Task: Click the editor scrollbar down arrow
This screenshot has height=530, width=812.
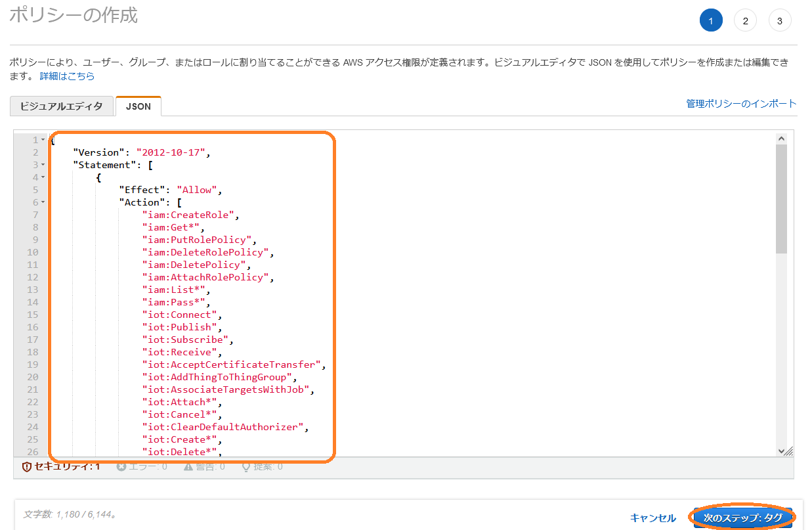Action: (781, 451)
